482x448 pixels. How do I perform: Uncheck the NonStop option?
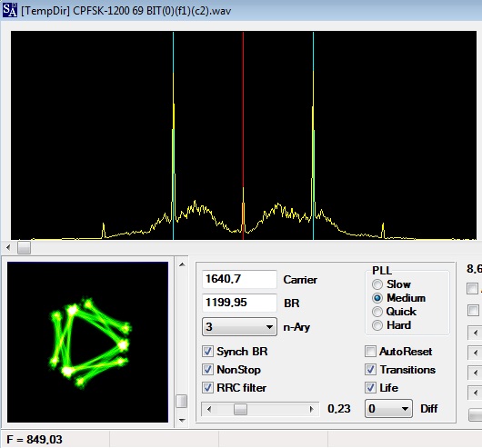pyautogui.click(x=207, y=369)
